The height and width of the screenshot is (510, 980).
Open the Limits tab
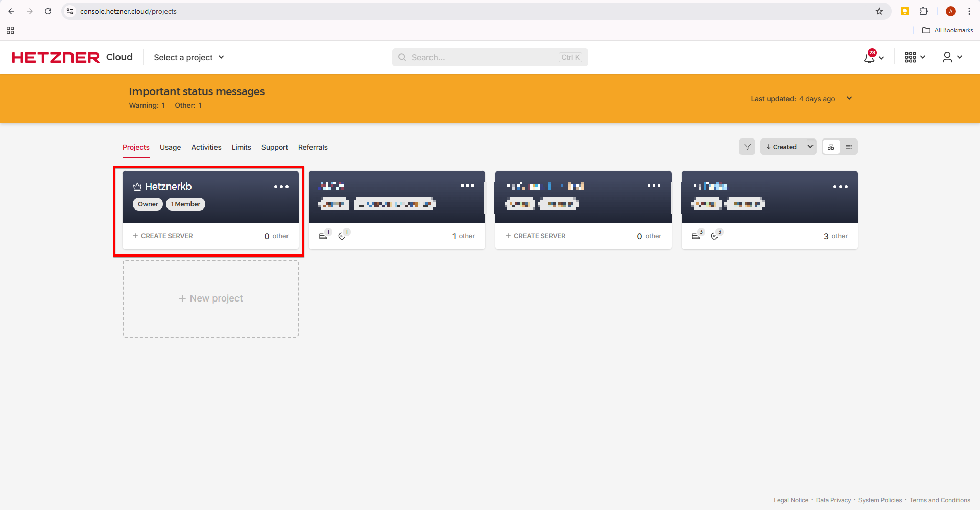click(x=241, y=147)
